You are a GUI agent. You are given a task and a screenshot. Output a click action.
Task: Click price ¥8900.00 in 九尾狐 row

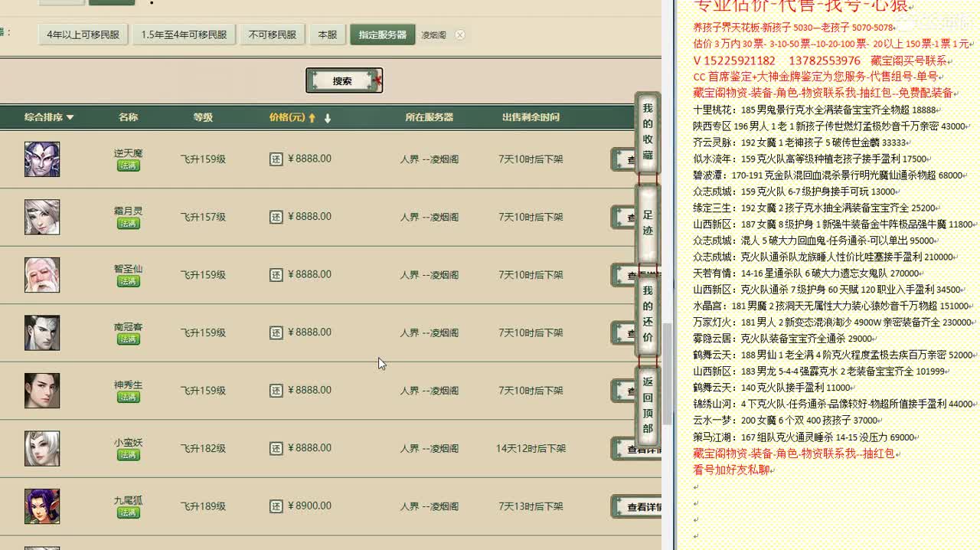tap(309, 506)
